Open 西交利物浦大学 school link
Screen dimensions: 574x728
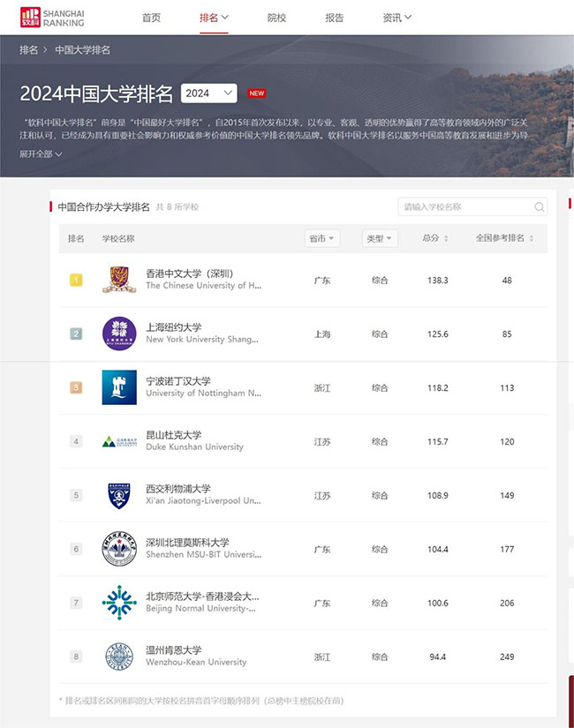pyautogui.click(x=178, y=489)
